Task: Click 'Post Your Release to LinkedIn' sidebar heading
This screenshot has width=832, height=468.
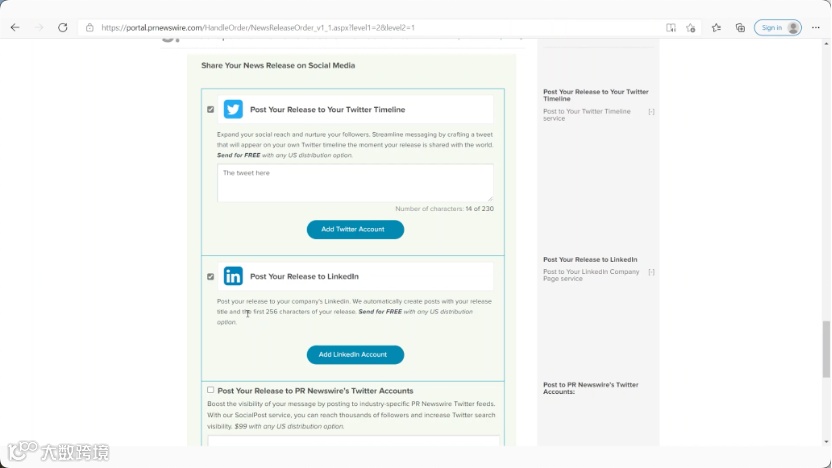Action: (590, 259)
